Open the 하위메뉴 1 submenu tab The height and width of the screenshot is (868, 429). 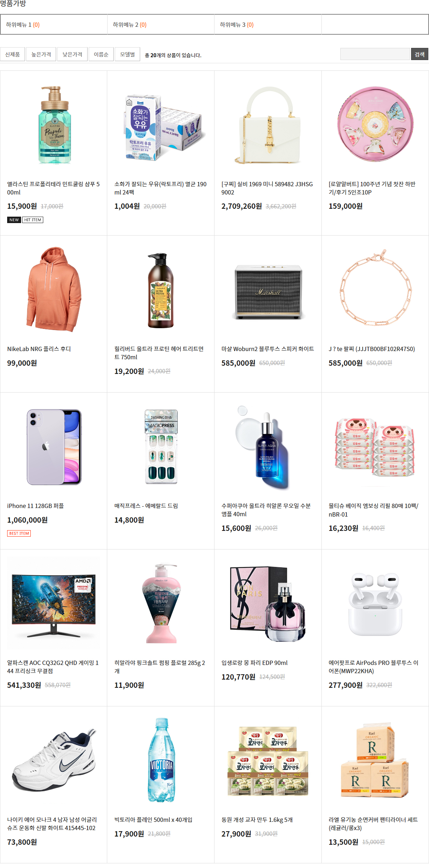54,25
